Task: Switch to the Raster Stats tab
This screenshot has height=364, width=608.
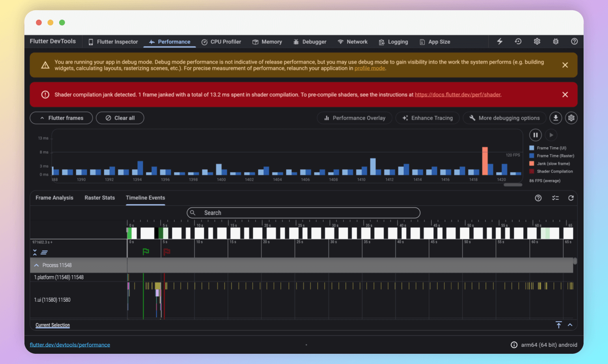Action: coord(100,198)
